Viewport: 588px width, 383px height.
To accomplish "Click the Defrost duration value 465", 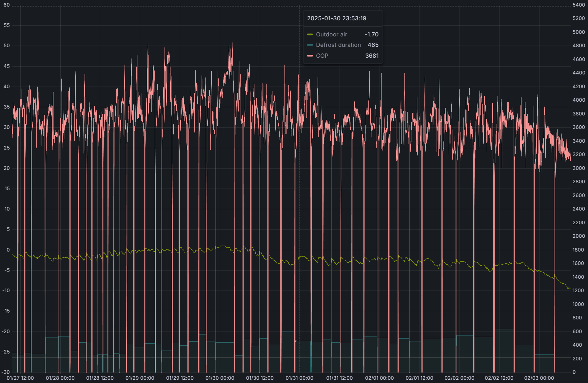I will pyautogui.click(x=373, y=45).
